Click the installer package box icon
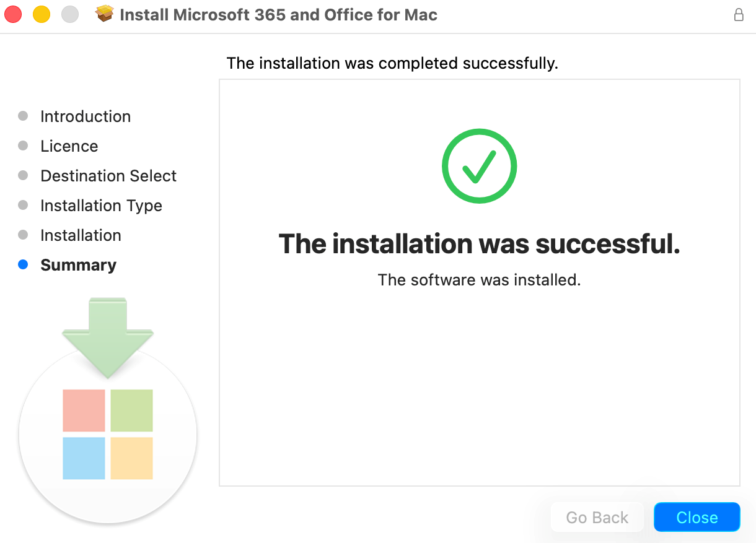The image size is (756, 543). click(x=105, y=14)
